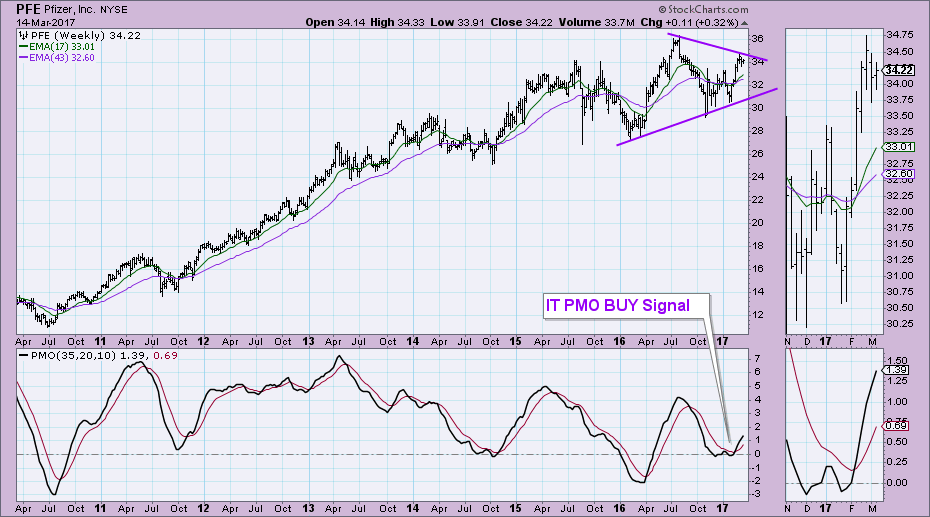Click the year 11 label under the PMO panel
Image resolution: width=930 pixels, height=517 pixels.
(x=100, y=509)
